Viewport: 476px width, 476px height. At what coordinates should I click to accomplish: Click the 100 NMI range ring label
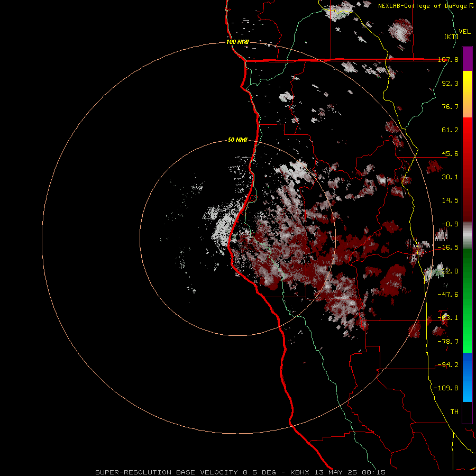click(x=237, y=42)
